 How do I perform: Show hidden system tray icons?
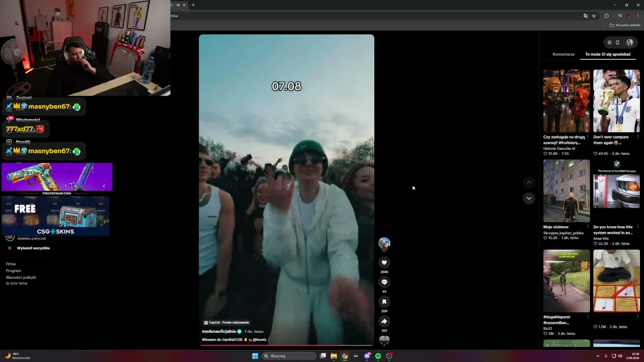[x=598, y=356]
